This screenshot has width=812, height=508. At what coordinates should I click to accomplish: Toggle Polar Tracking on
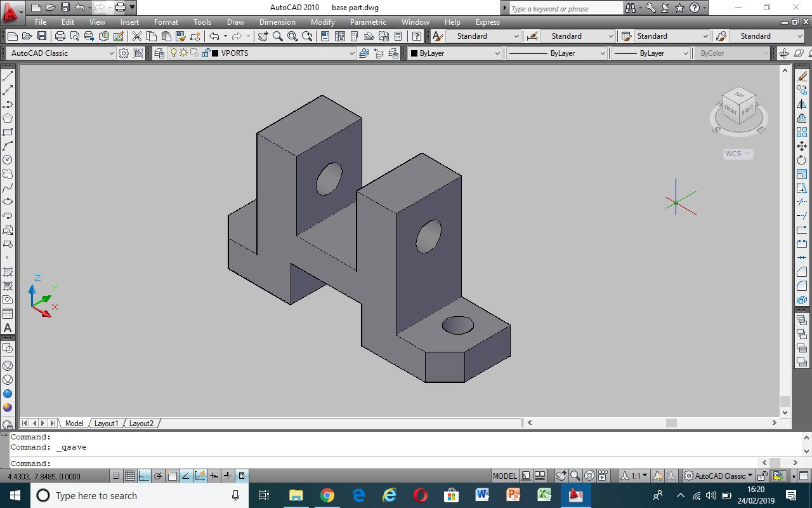coord(157,475)
